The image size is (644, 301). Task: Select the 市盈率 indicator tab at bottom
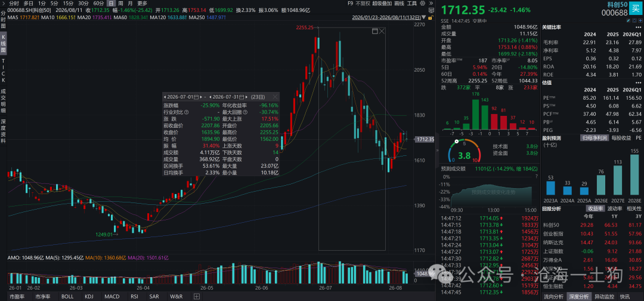[x=17, y=296]
